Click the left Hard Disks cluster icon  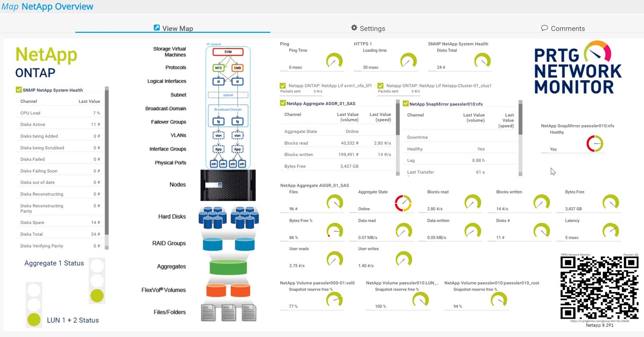[x=212, y=217]
